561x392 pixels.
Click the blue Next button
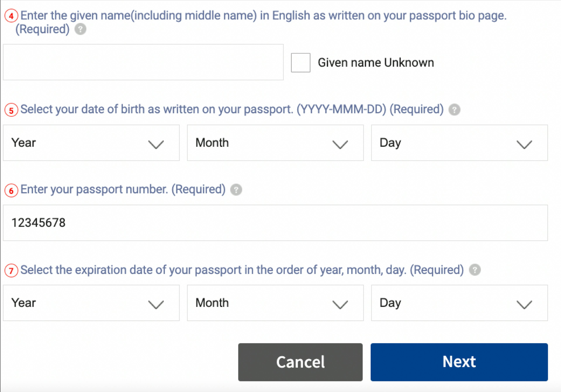click(x=459, y=362)
